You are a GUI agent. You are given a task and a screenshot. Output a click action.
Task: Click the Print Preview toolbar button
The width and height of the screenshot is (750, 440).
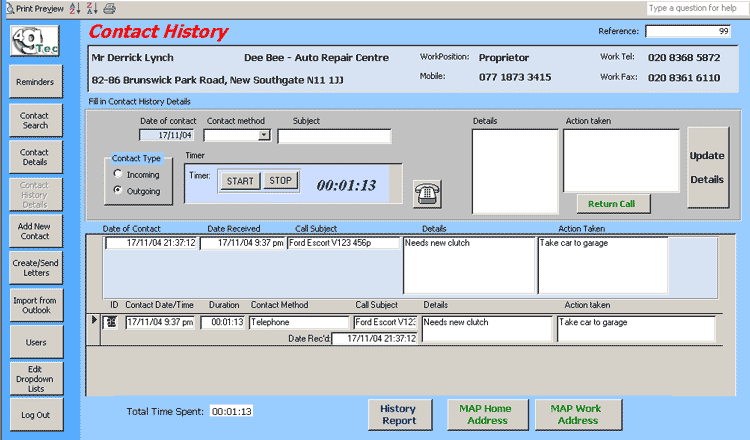(x=34, y=8)
